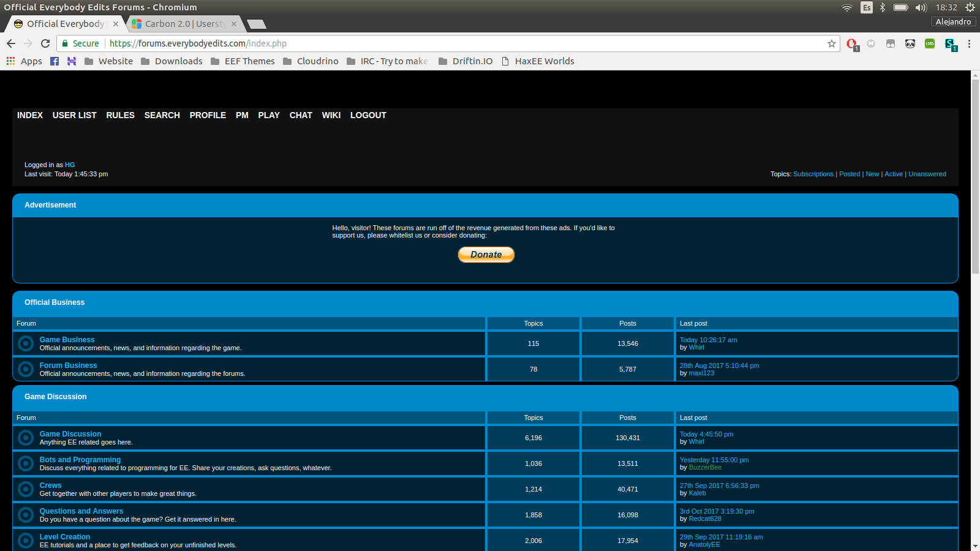Show Unanswered topics

[927, 174]
